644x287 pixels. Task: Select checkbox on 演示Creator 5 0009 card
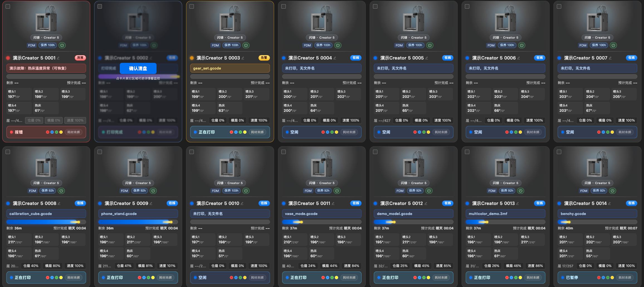(x=100, y=152)
